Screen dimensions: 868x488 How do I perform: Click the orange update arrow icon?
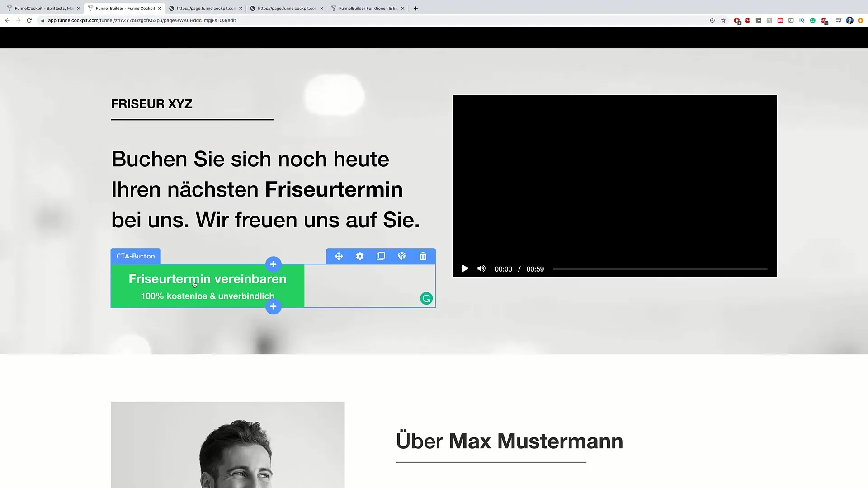pyautogui.click(x=861, y=20)
